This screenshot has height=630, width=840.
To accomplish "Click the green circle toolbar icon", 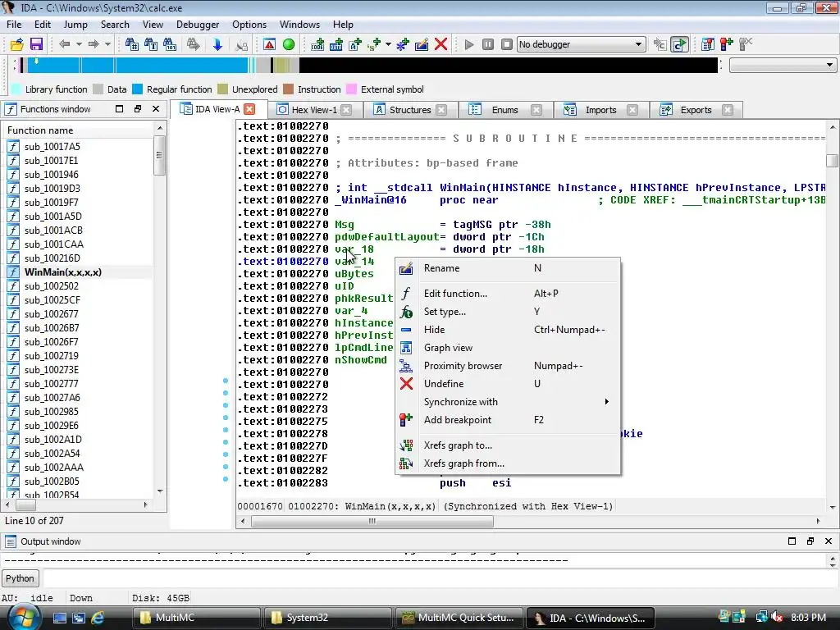I will (x=288, y=44).
